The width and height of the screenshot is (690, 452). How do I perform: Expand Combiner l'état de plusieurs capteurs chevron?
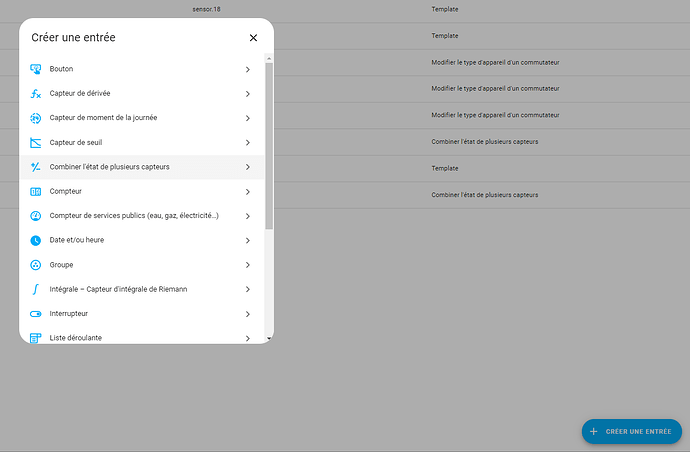coord(247,167)
